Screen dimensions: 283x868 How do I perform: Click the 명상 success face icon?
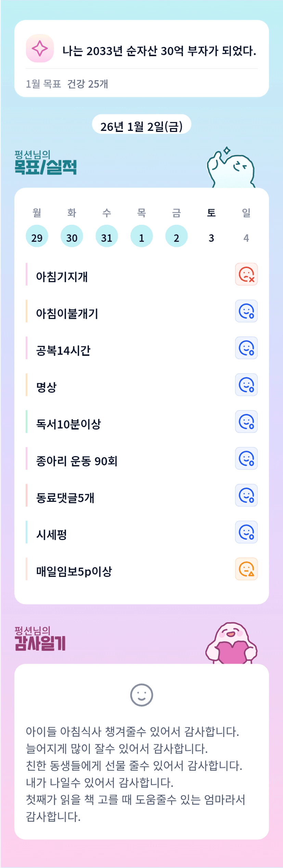coord(246,385)
